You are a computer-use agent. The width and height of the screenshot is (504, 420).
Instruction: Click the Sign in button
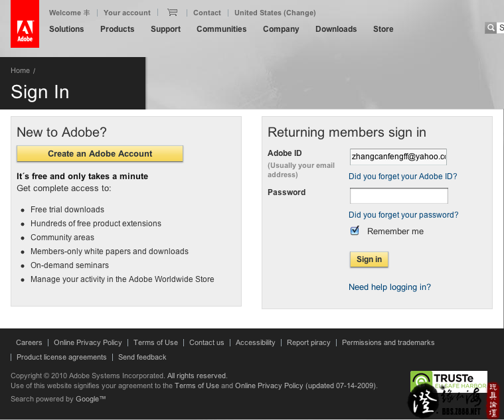pos(369,259)
